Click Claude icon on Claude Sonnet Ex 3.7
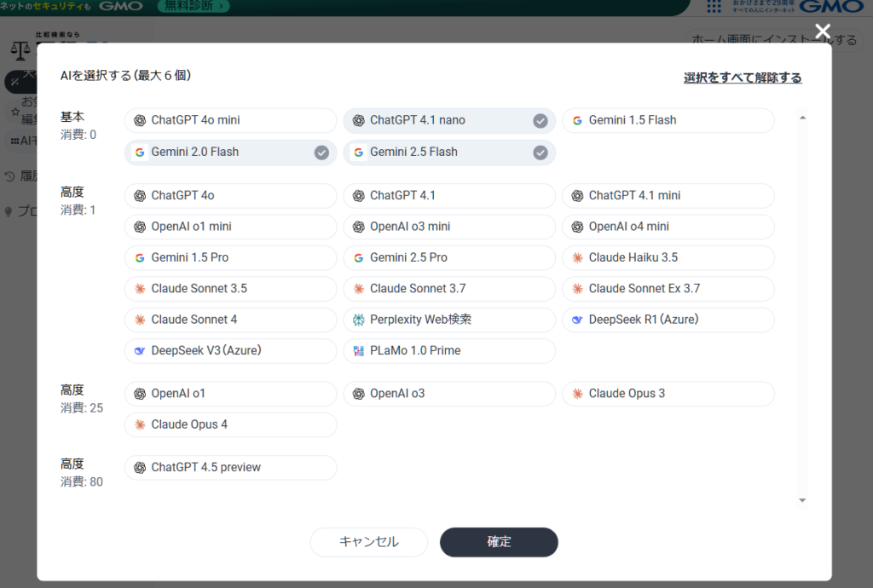873x588 pixels. pos(577,289)
